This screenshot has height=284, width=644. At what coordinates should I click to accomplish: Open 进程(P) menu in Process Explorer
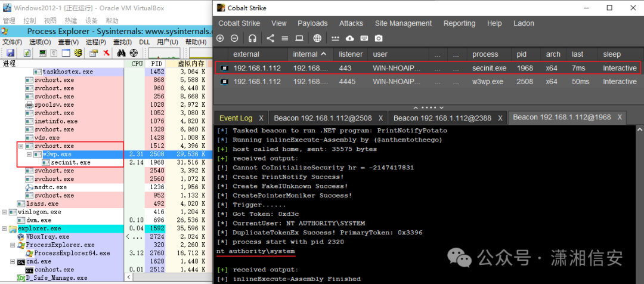(96, 42)
